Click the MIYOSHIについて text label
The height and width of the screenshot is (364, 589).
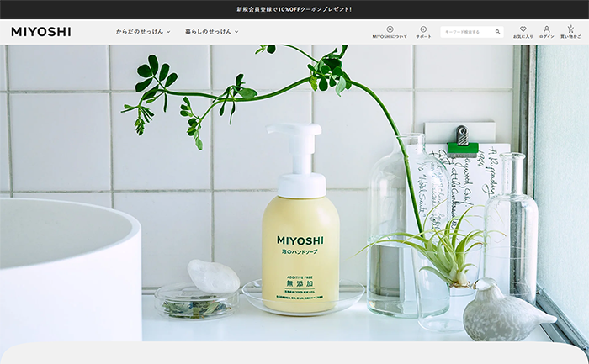[390, 37]
